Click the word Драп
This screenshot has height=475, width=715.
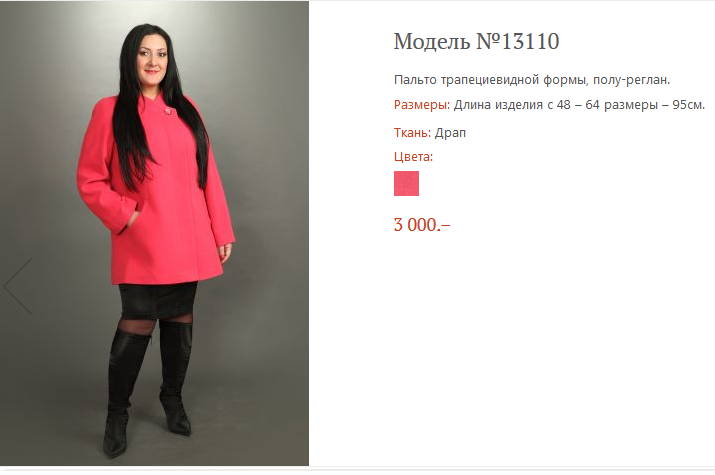450,133
